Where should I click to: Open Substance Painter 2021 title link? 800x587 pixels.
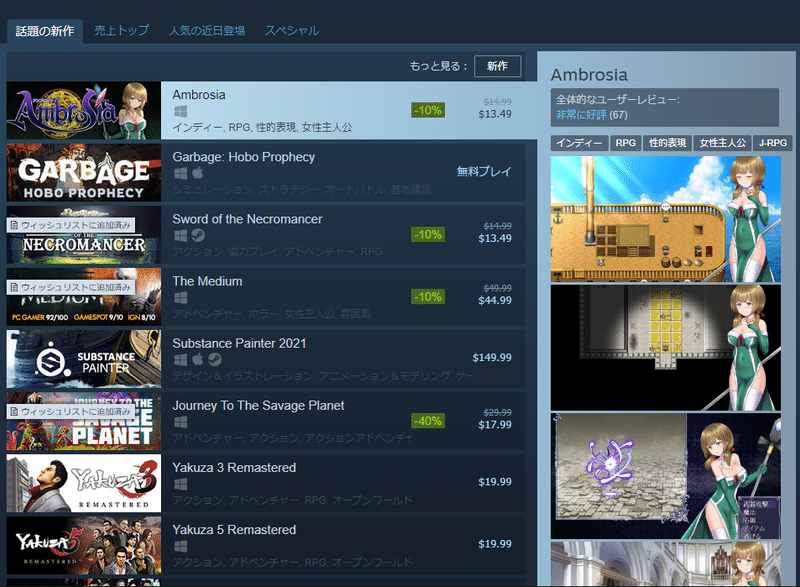click(x=239, y=344)
